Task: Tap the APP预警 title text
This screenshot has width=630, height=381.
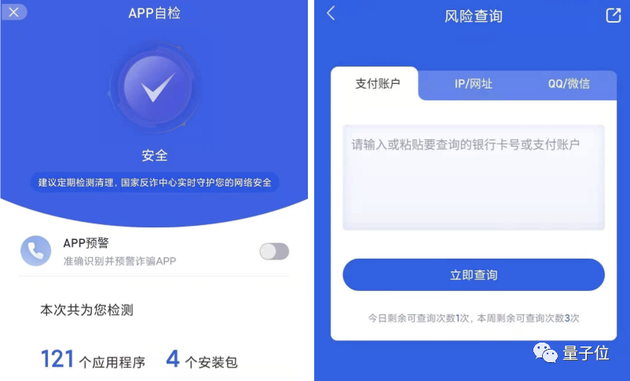Action: tap(86, 243)
